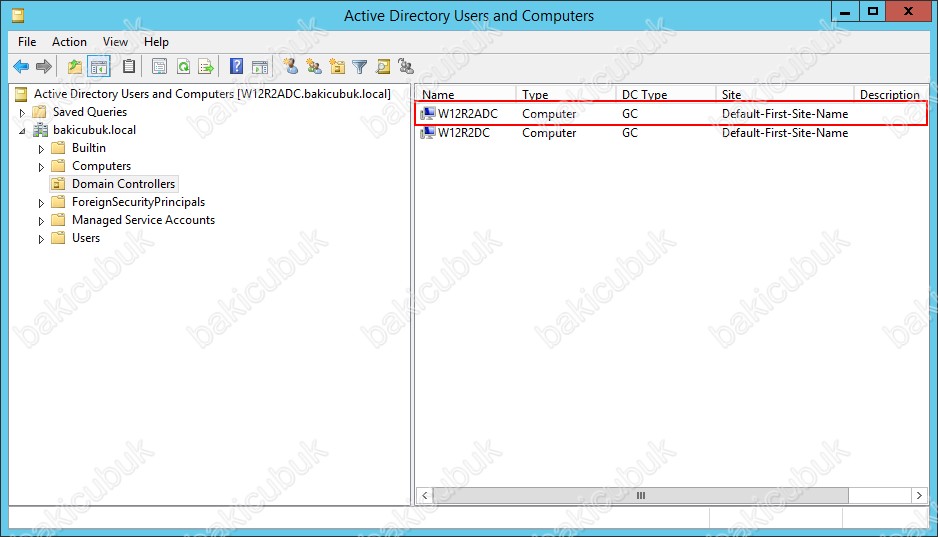Open the View menu
The width and height of the screenshot is (938, 537).
coord(115,42)
